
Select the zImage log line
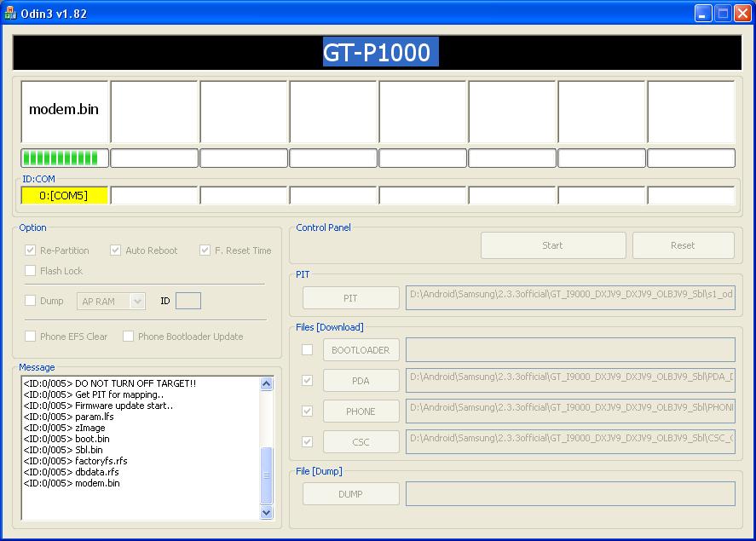[x=64, y=428]
